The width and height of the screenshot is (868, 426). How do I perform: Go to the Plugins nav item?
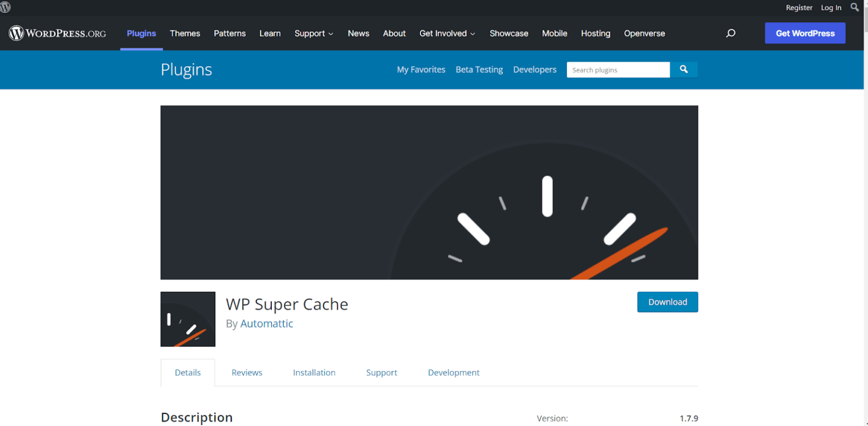pos(141,33)
